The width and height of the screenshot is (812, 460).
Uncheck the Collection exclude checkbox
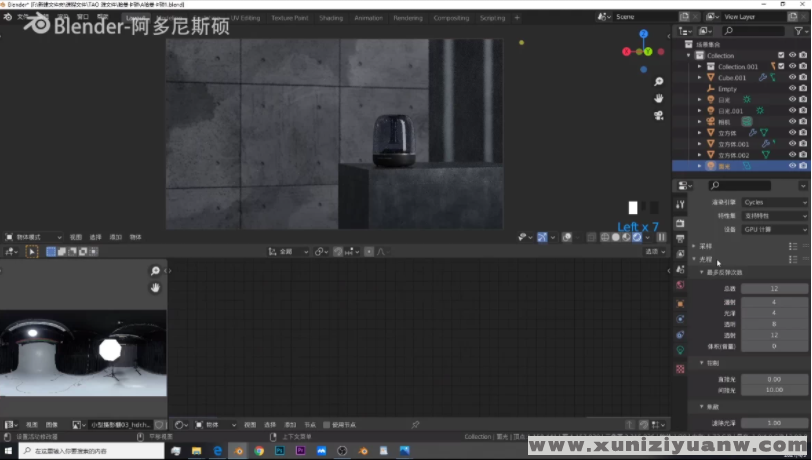[x=781, y=56]
